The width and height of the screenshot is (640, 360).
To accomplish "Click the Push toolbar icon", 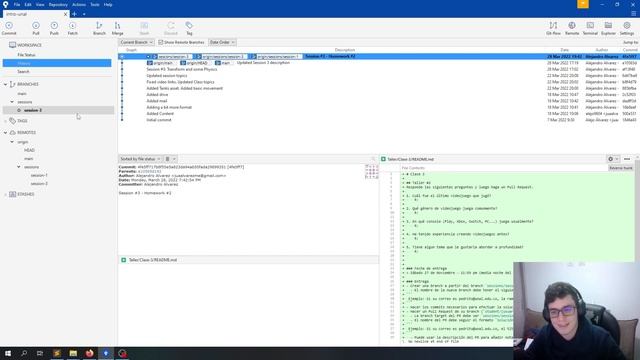I will [54, 28].
